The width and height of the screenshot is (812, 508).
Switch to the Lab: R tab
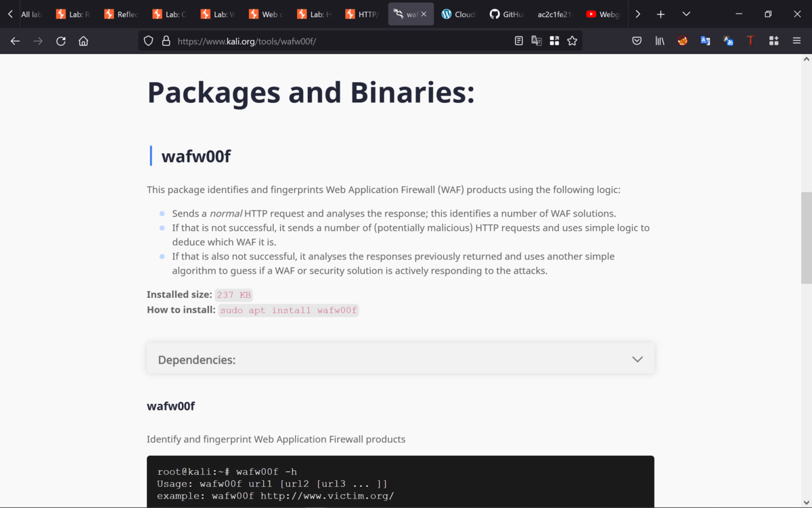tap(73, 14)
